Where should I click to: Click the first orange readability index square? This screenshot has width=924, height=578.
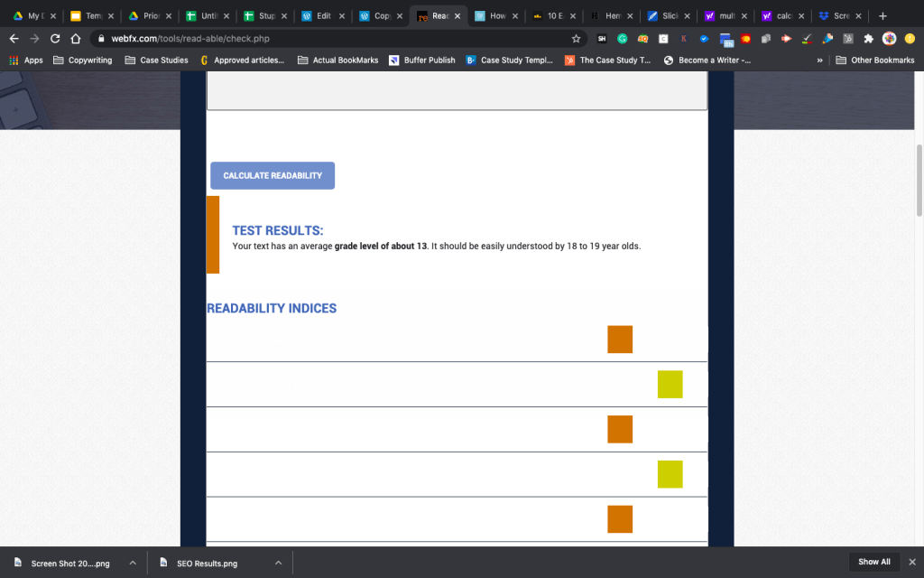[x=620, y=340]
